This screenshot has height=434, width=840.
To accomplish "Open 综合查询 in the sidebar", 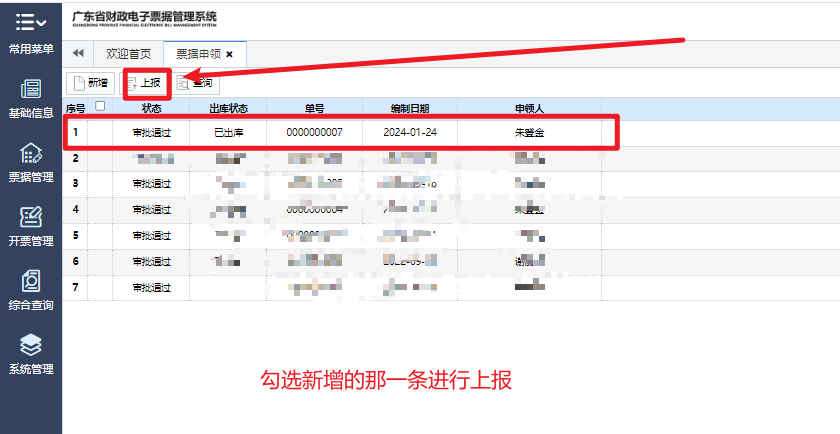I will [30, 289].
